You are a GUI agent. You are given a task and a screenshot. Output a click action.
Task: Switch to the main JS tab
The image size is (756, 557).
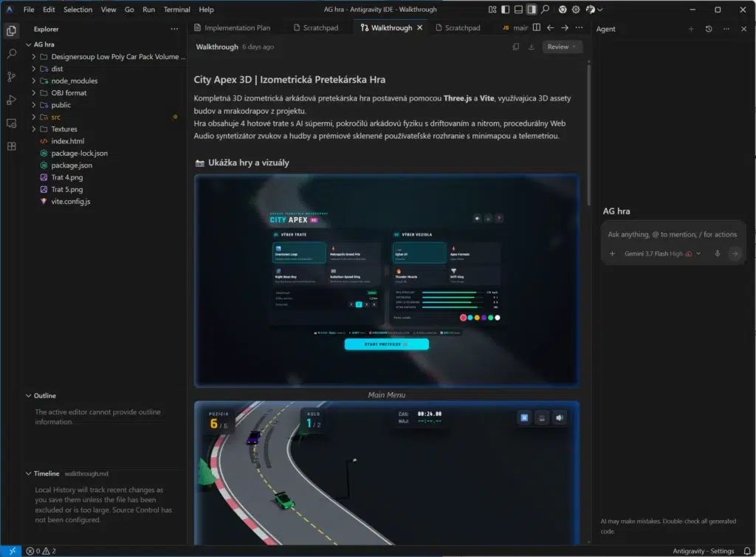[515, 28]
